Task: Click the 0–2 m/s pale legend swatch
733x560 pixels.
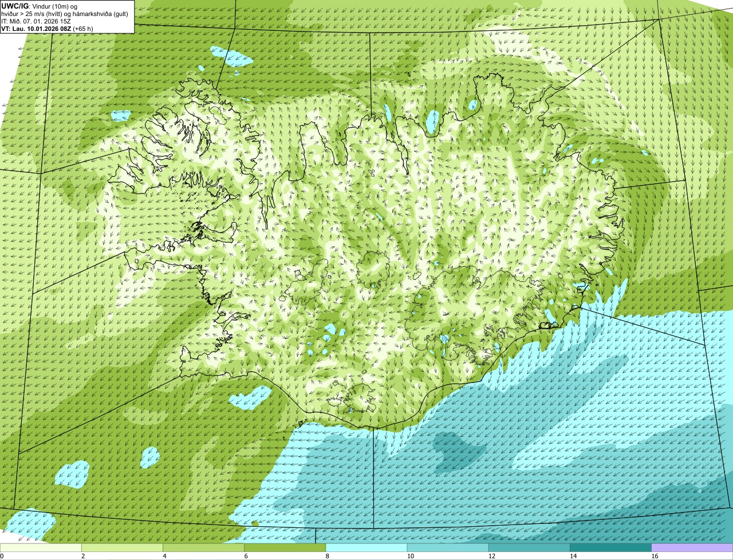Action: [41, 547]
